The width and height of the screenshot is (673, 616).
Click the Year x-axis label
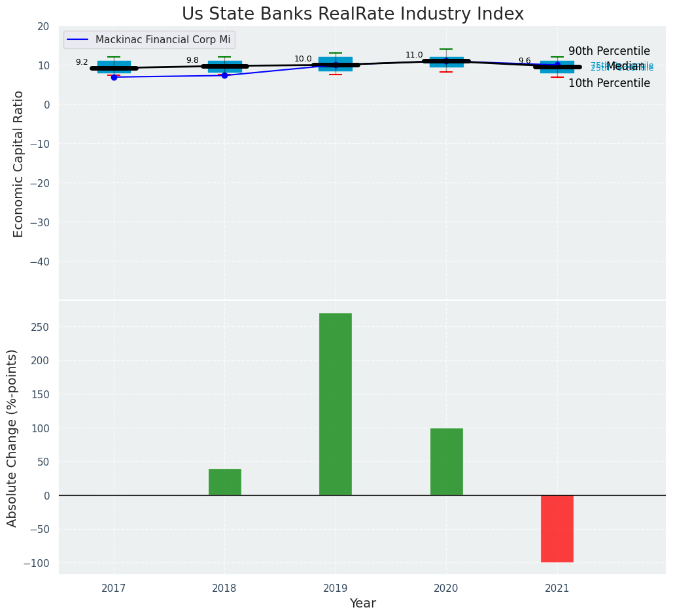362,604
